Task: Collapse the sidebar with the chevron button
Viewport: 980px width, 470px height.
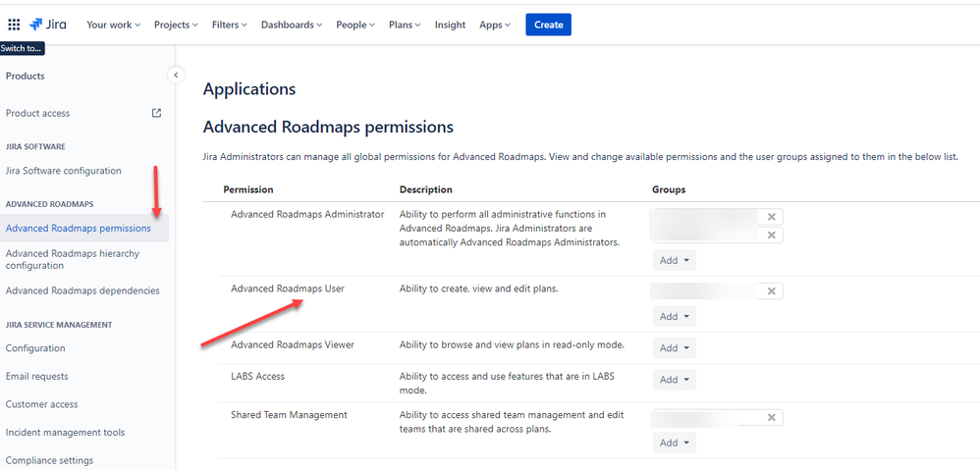Action: pyautogui.click(x=176, y=75)
